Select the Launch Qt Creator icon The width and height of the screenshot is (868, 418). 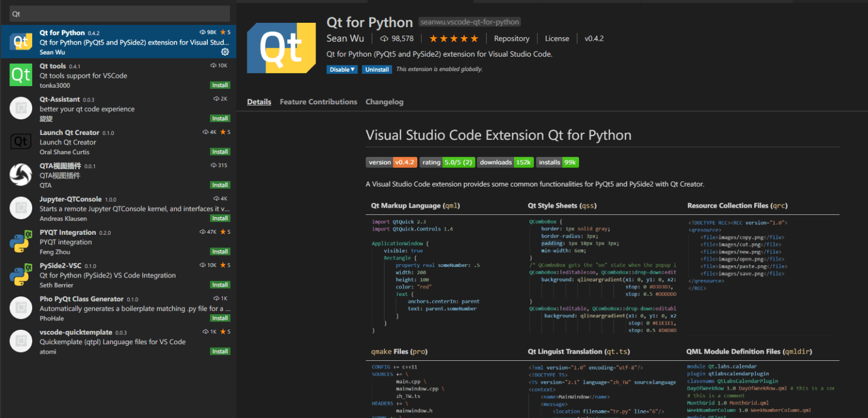point(21,142)
